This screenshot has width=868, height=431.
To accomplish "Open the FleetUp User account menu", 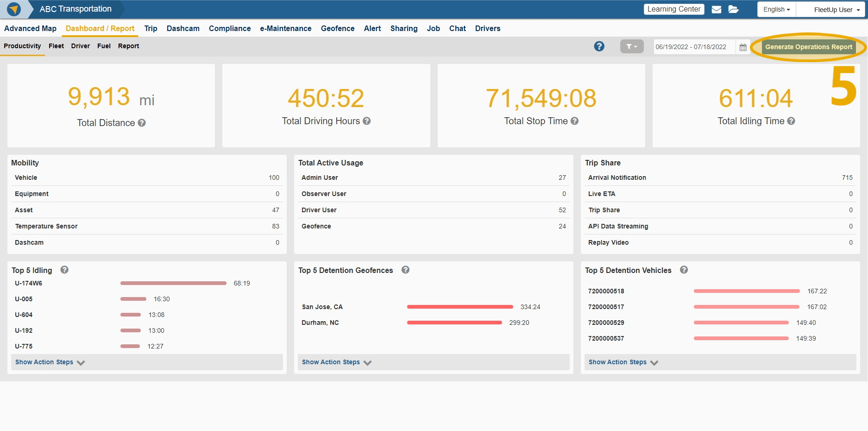I will click(x=831, y=10).
